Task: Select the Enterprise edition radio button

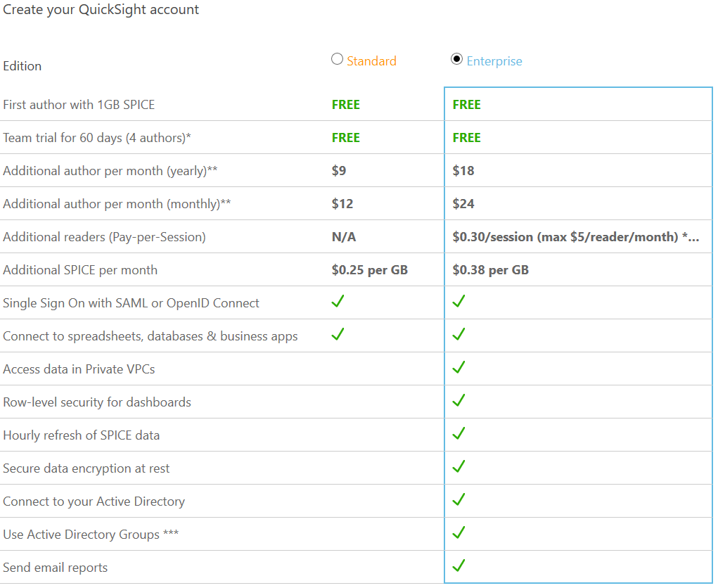Action: pyautogui.click(x=456, y=59)
